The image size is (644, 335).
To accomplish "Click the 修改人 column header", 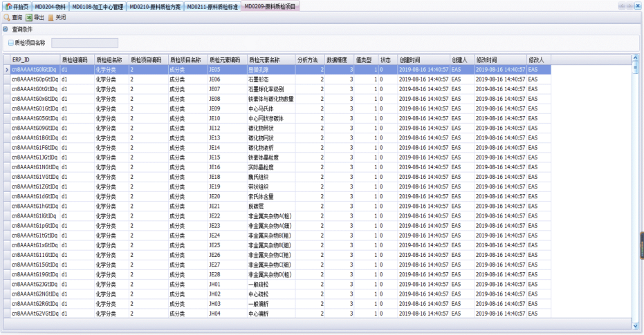I will click(x=539, y=60).
